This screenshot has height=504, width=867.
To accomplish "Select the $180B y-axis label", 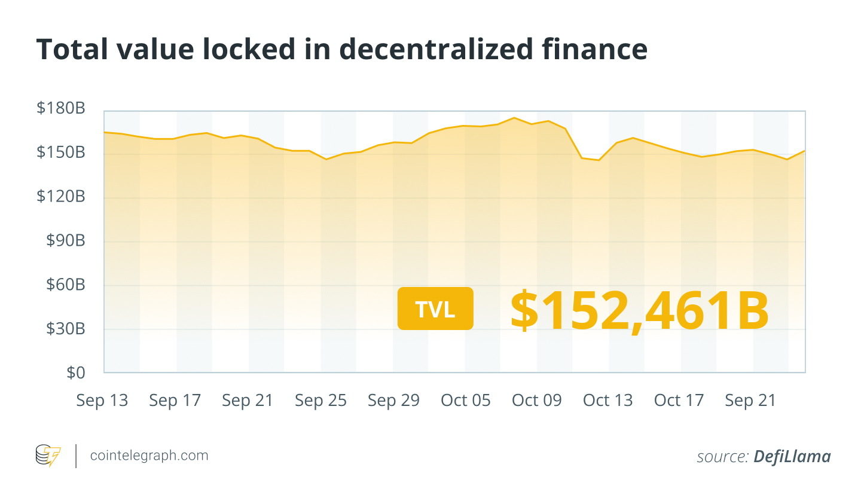I will coord(61,108).
